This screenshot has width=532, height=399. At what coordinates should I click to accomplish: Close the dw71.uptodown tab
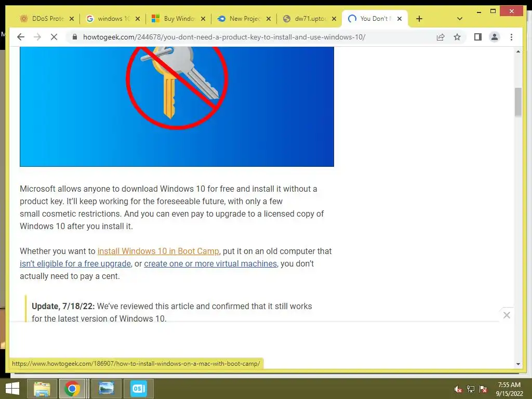click(x=334, y=19)
